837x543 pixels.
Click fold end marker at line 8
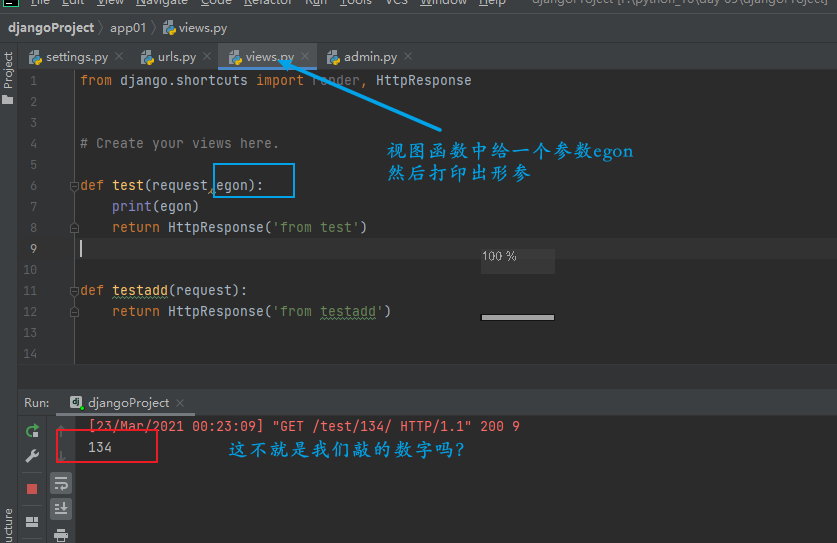point(74,228)
